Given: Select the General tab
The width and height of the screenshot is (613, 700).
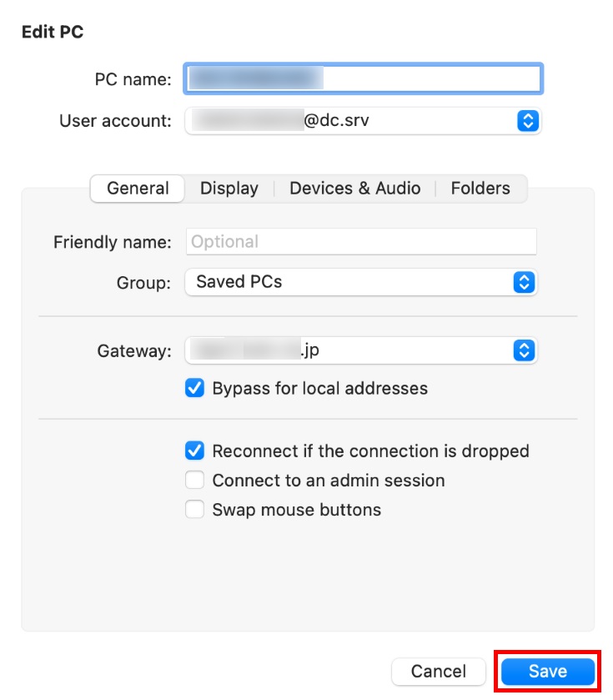Looking at the screenshot, I should (x=138, y=189).
